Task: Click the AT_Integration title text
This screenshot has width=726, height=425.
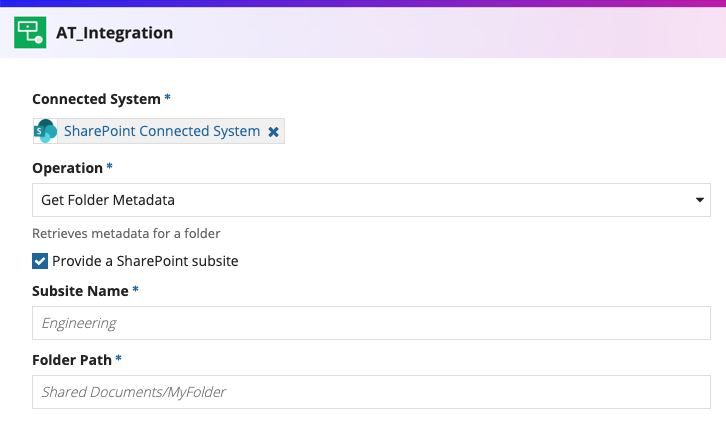Action: pos(115,33)
